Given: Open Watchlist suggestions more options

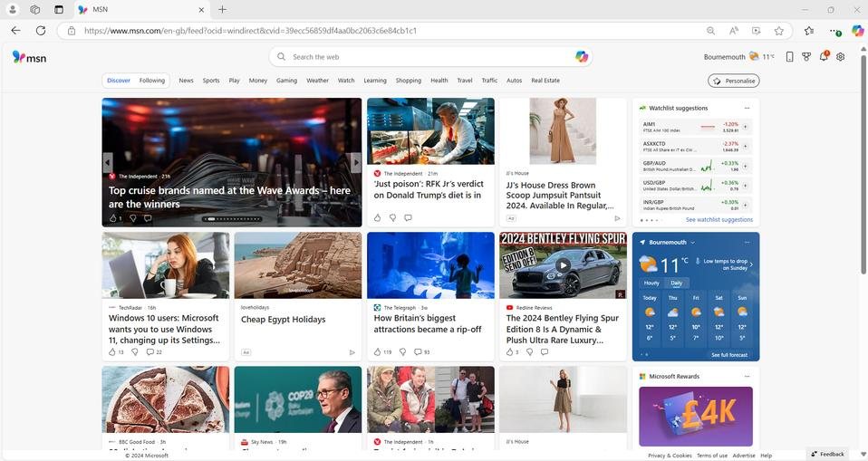Looking at the screenshot, I should click(747, 108).
